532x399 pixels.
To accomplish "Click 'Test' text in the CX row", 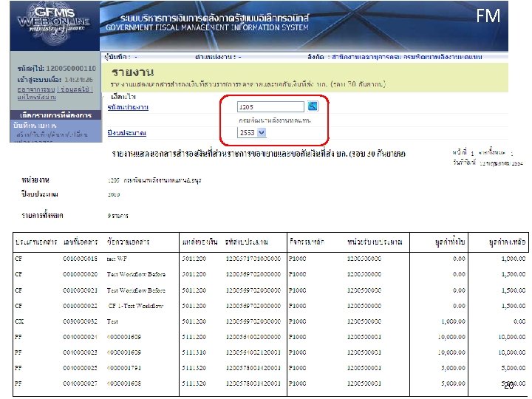I will tap(112, 321).
